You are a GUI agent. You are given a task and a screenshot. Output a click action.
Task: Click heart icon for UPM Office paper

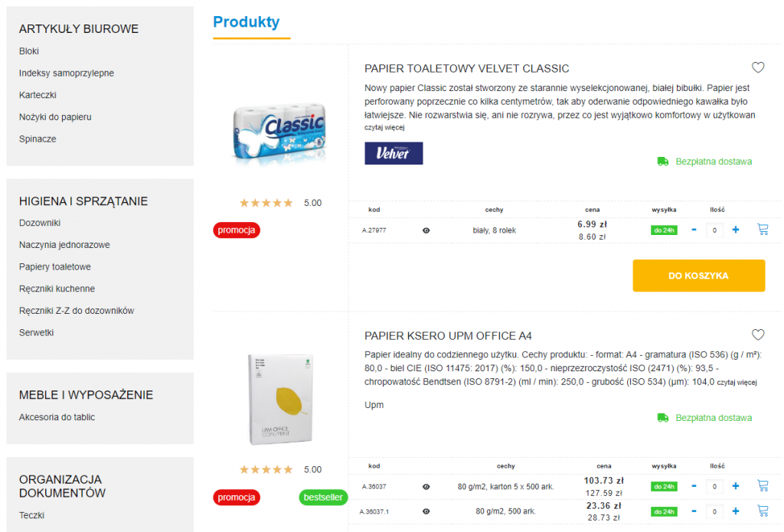(x=758, y=335)
